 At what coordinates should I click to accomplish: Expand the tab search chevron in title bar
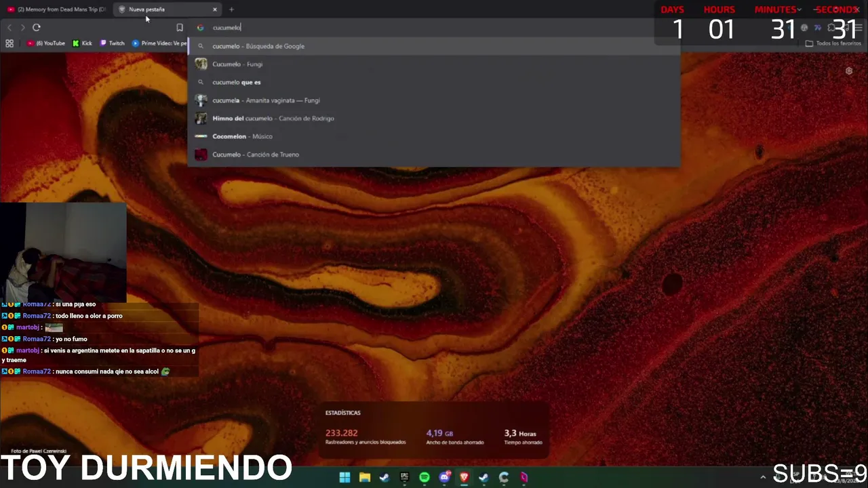coord(800,9)
